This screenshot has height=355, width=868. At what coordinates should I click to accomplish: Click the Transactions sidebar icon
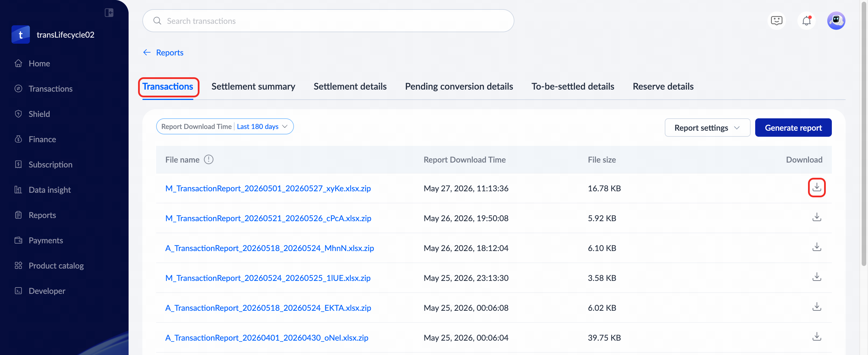tap(19, 89)
